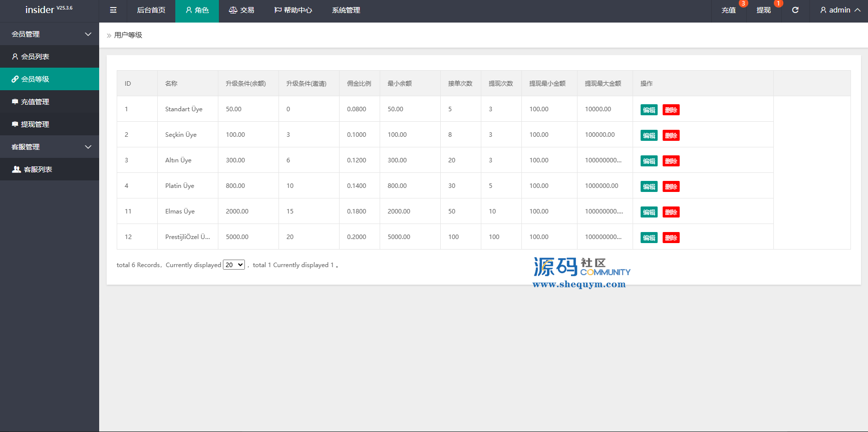This screenshot has height=432, width=868.
Task: Open 提现管理 withdrawal management in sidebar
Action: tap(35, 124)
